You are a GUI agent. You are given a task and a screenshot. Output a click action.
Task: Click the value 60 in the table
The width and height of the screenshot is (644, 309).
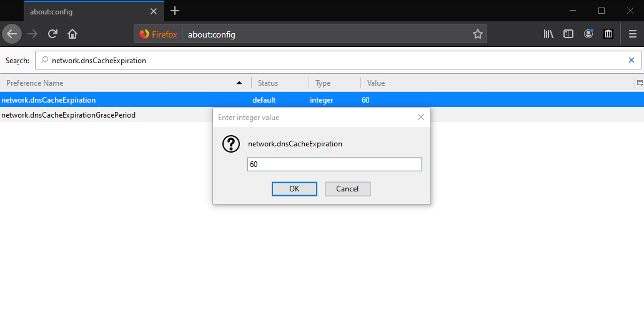pyautogui.click(x=365, y=100)
